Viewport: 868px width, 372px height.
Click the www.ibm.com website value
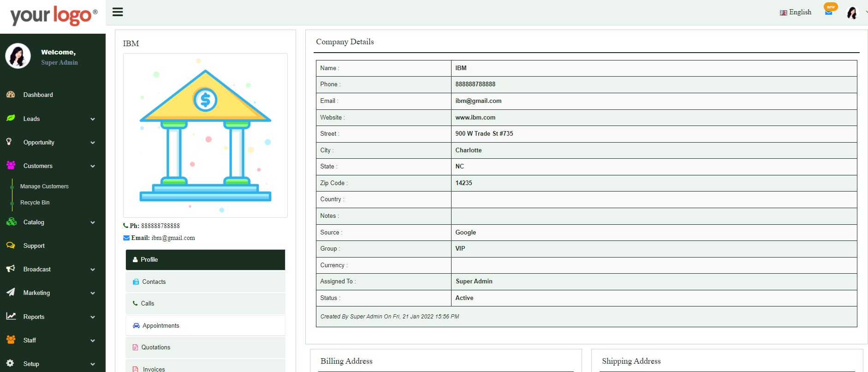pyautogui.click(x=476, y=118)
